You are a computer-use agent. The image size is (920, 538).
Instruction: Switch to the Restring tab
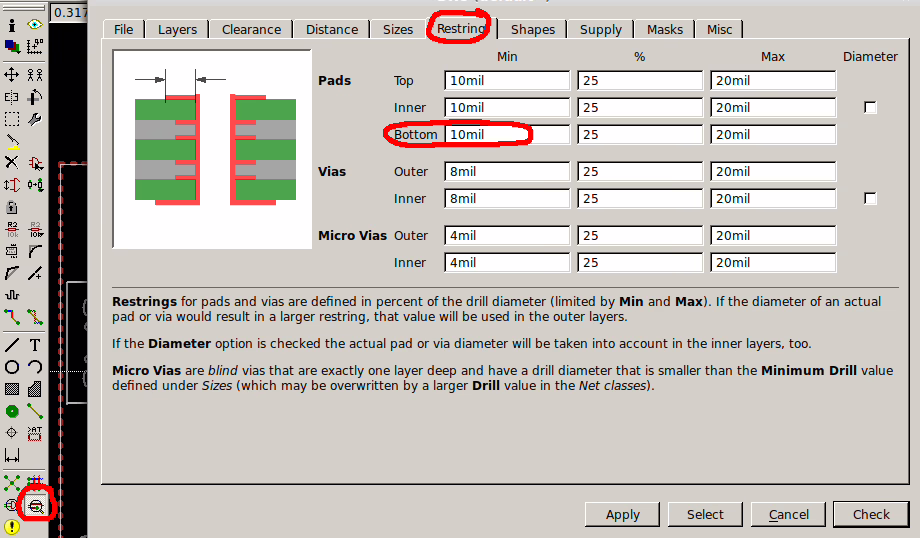point(461,29)
